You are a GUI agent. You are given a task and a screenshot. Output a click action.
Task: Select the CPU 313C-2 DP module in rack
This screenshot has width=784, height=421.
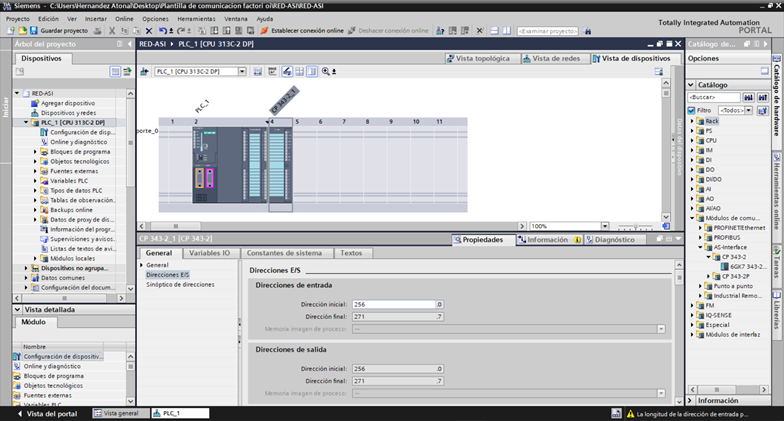(230, 165)
